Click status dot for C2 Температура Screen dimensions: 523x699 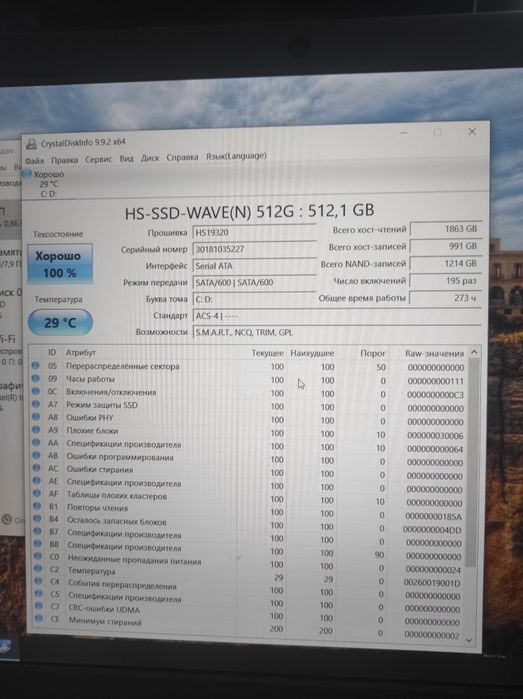coord(38,569)
